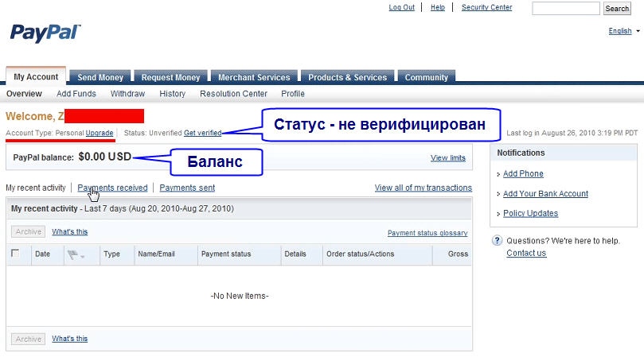Click the Get verified link
This screenshot has height=357, width=644.
[x=202, y=133]
